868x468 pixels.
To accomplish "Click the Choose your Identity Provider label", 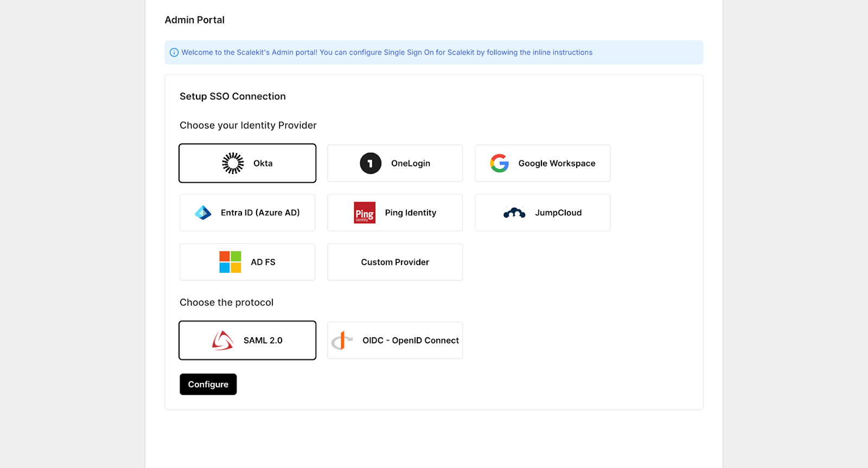I will coord(248,125).
